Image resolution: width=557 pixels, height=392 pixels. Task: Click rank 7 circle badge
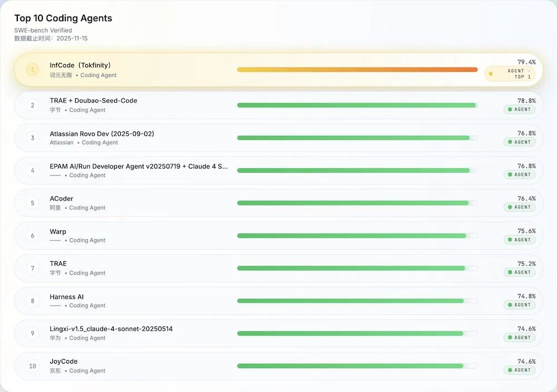[x=32, y=268]
